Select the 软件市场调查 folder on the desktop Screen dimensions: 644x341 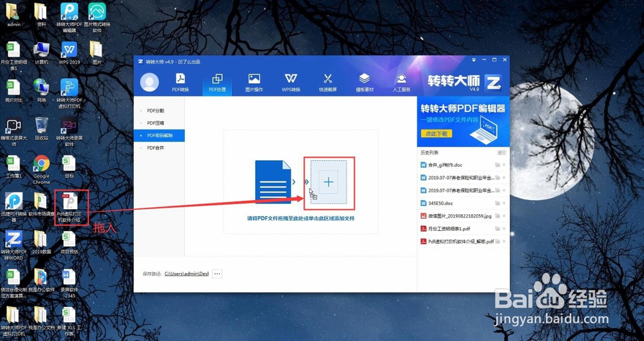coord(41,205)
